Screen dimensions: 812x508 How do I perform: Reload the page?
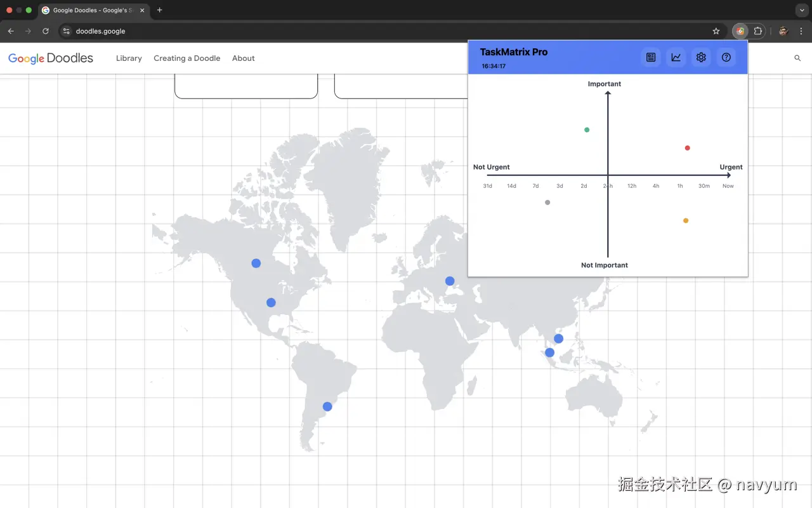click(x=46, y=31)
